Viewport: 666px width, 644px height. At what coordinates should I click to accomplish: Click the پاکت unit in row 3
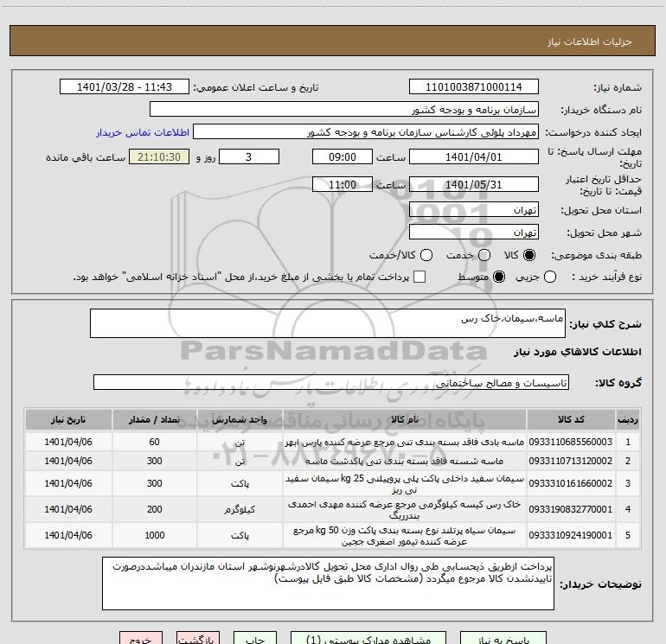[240, 483]
